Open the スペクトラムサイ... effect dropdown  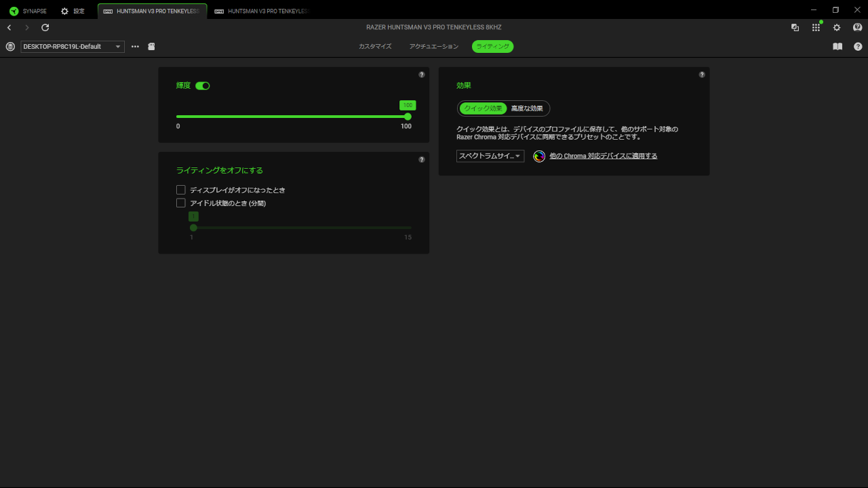[x=490, y=157]
